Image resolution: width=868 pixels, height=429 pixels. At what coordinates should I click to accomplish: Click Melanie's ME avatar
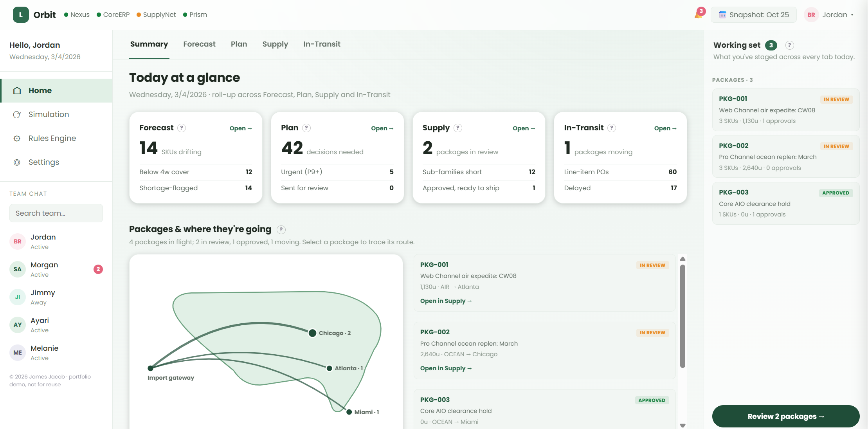(18, 353)
